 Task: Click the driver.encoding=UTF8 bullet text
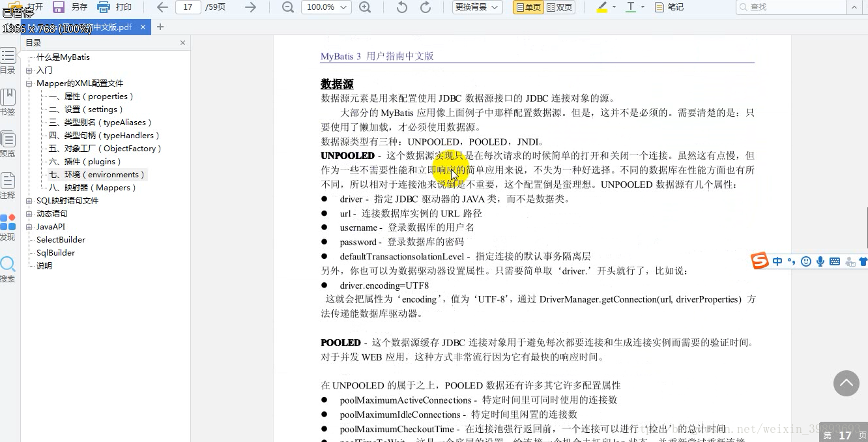point(384,286)
